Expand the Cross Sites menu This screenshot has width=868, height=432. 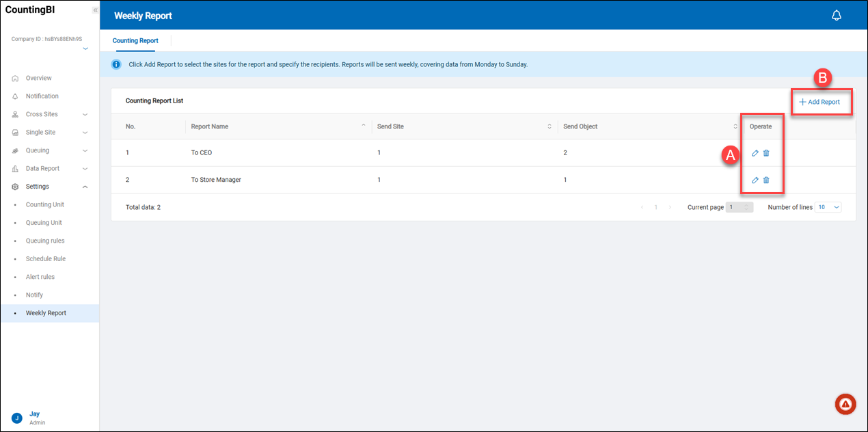[49, 114]
